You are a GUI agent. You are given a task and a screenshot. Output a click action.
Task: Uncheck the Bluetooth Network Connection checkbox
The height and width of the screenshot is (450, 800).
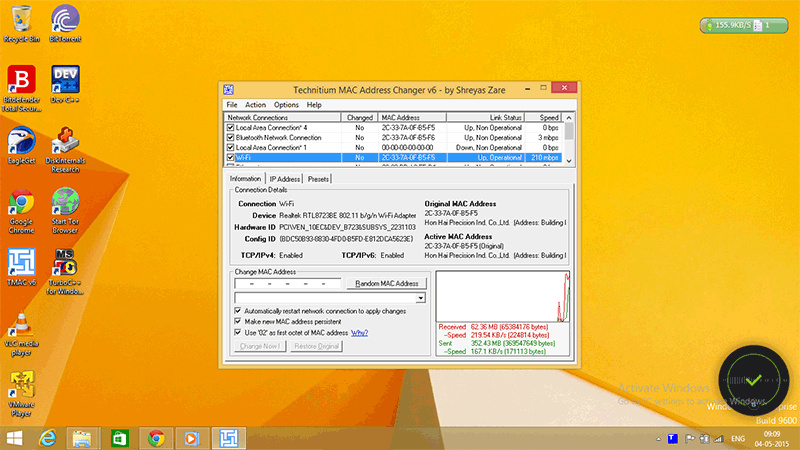click(x=231, y=138)
